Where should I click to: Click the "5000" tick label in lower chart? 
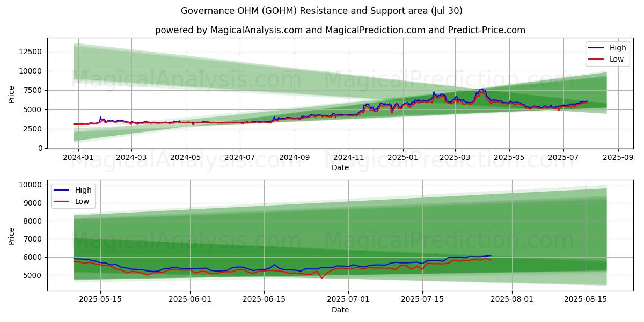[32, 275]
